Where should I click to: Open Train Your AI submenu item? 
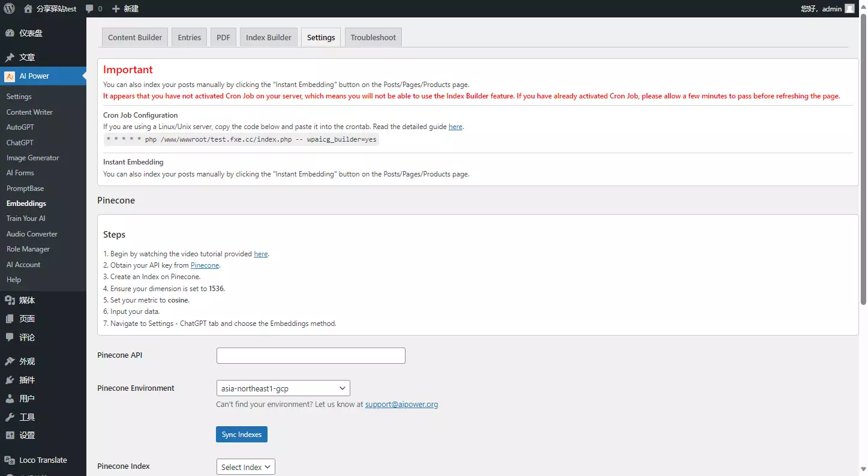tap(26, 218)
